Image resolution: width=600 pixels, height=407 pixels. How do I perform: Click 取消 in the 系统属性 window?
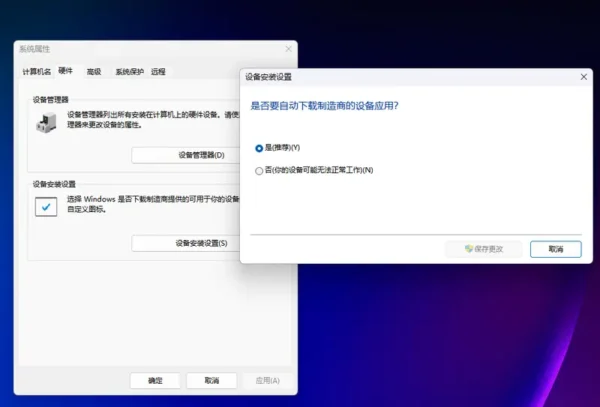tap(211, 380)
